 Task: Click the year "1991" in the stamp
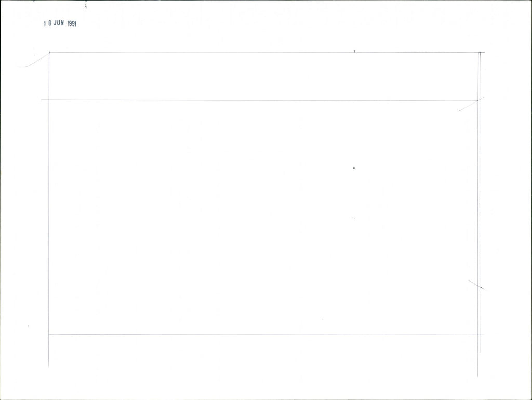click(72, 23)
